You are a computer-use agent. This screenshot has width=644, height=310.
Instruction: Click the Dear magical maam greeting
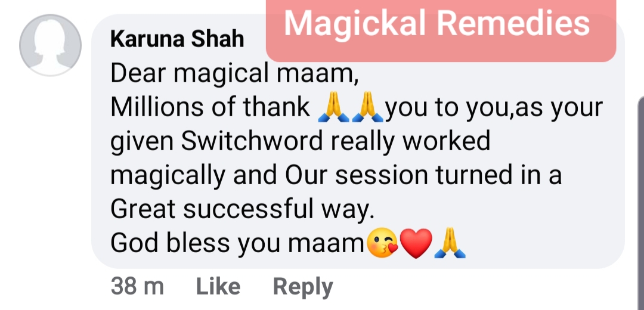pos(234,74)
